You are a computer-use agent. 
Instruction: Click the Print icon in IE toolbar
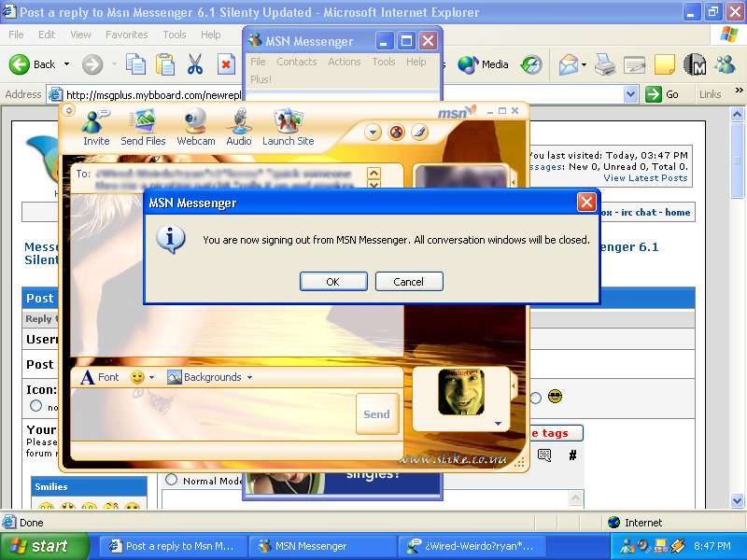point(604,64)
